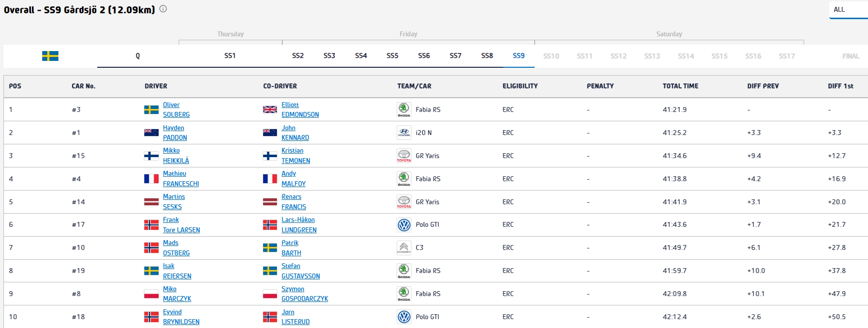
Task: Click the New Zealand flag beside Hayden Paddon
Action: [151, 133]
